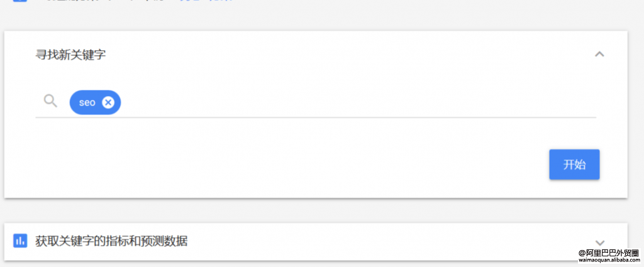Screen dimensions: 644x267
Task: Remove the seo keyword chip
Action: pyautogui.click(x=108, y=102)
